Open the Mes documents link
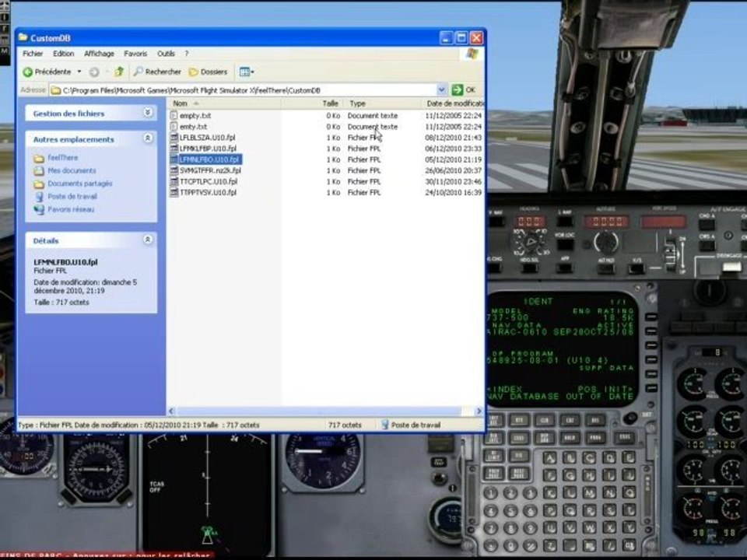Screen dimensions: 747x560 pyautogui.click(x=72, y=170)
